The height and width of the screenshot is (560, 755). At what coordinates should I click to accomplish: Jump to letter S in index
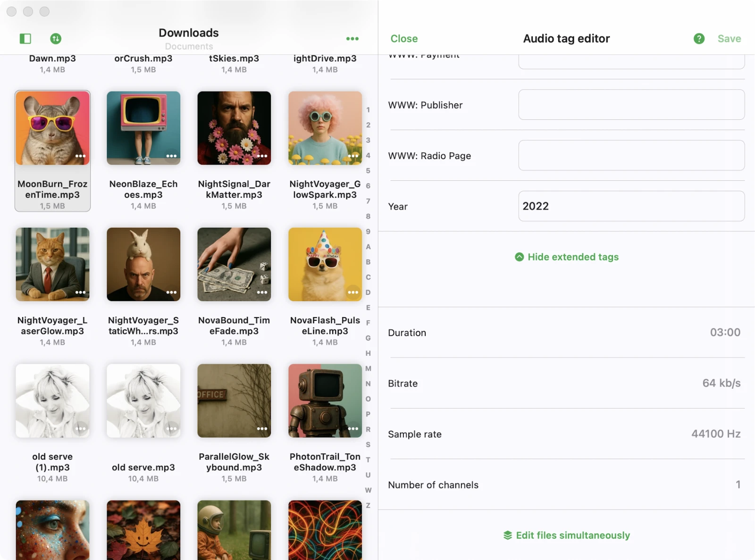(x=368, y=445)
